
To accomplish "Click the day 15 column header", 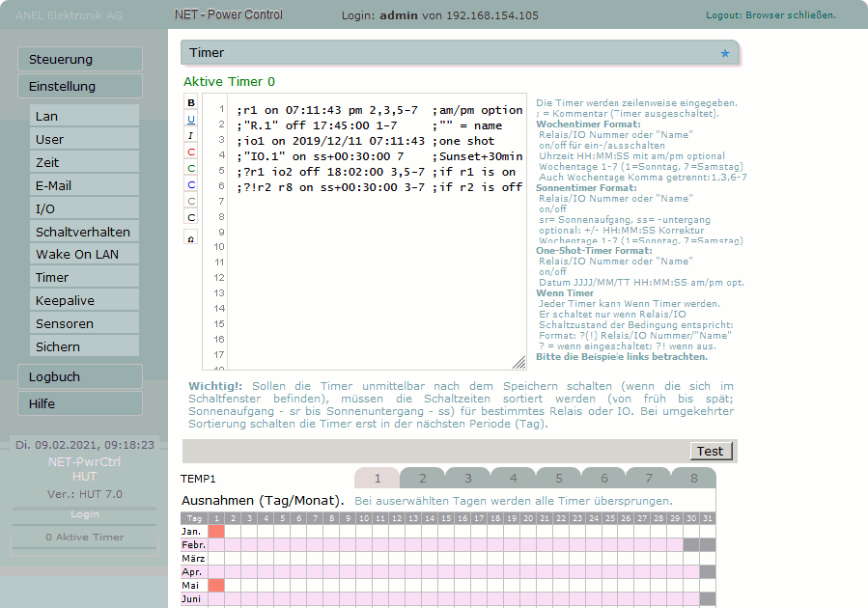I will [446, 518].
